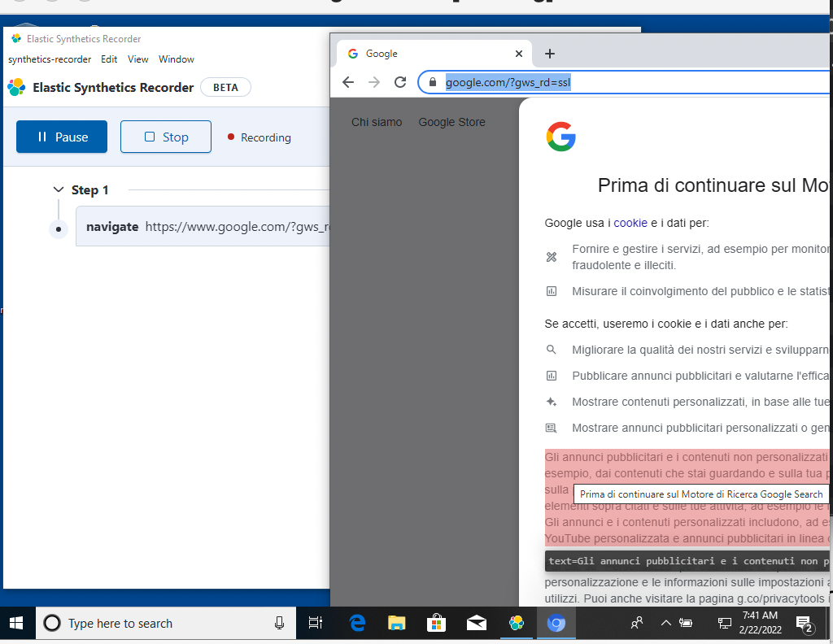Click the Google Store link
The height and width of the screenshot is (644, 833).
pyautogui.click(x=451, y=122)
